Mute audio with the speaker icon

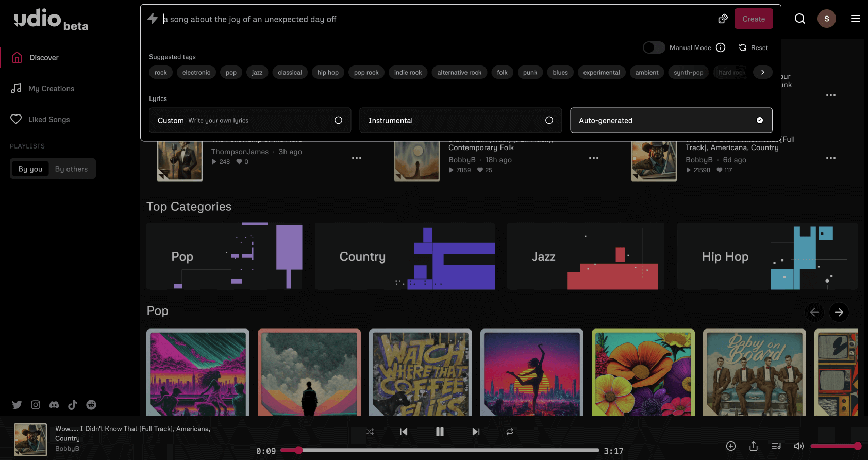(x=798, y=446)
